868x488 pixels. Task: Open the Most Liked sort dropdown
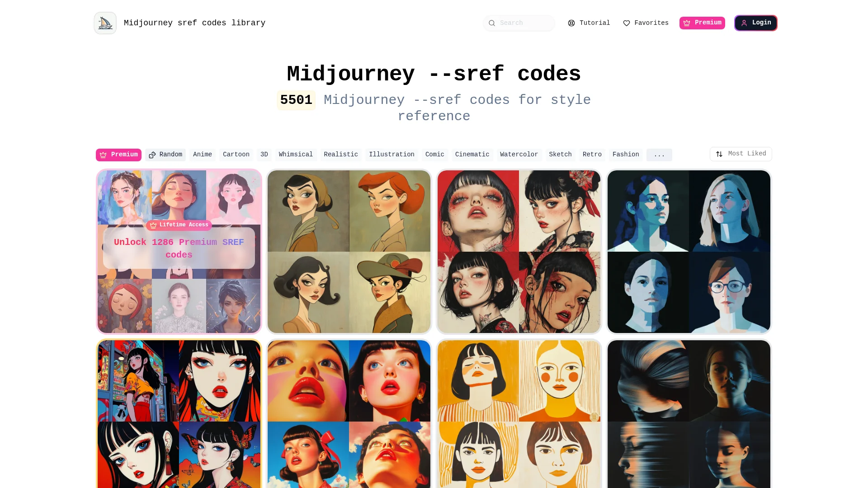click(741, 154)
